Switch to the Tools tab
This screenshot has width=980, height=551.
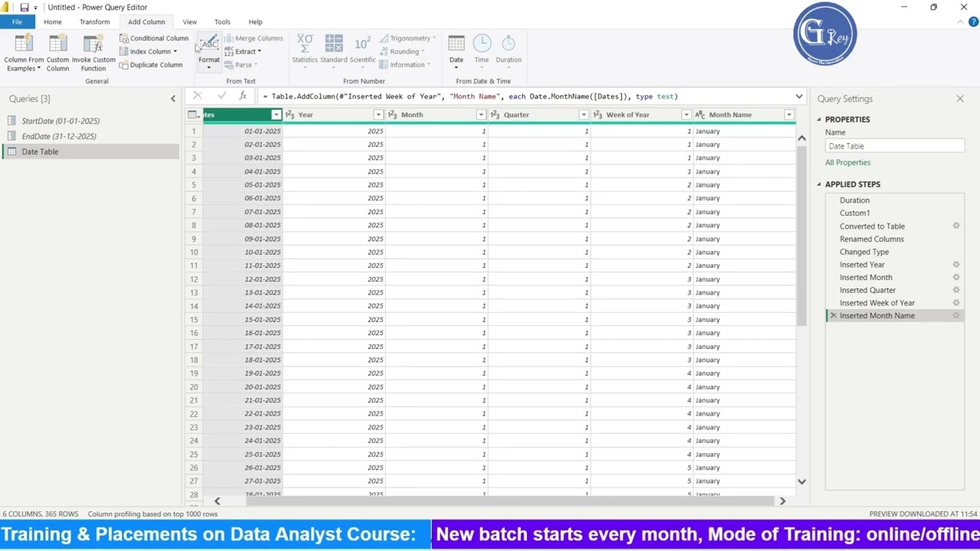tap(223, 22)
